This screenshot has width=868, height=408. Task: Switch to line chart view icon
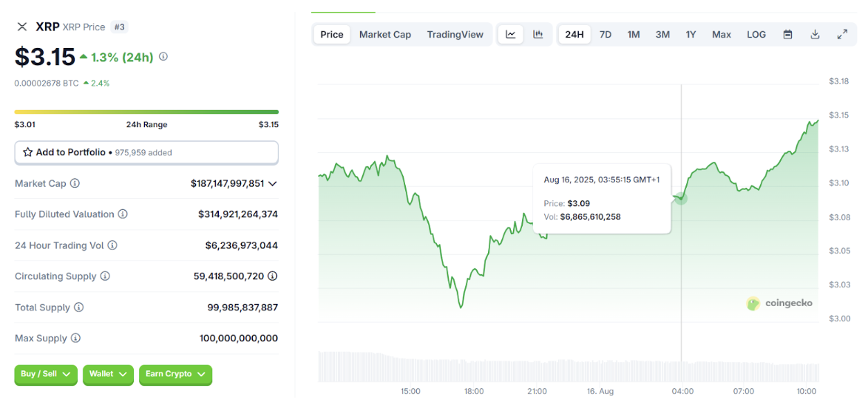point(510,34)
